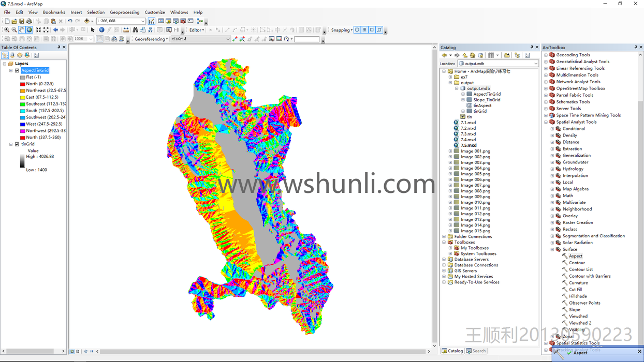Open the Georeferencing dropdown menu
The height and width of the screenshot is (362, 644).
click(x=151, y=39)
